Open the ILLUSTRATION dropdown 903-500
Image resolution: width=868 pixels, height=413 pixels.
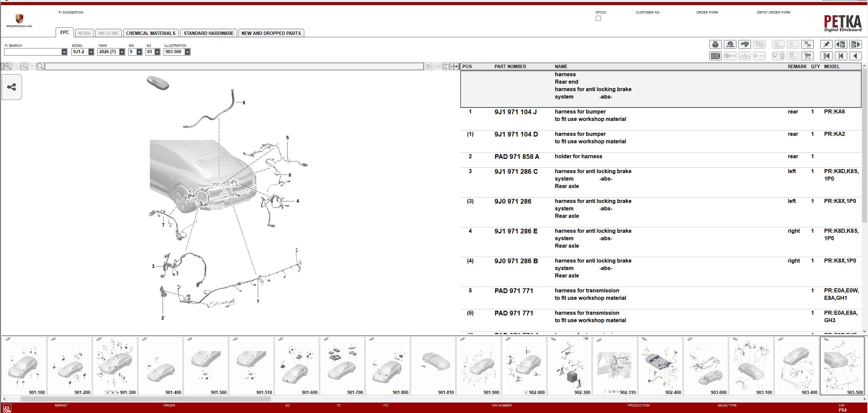point(187,52)
